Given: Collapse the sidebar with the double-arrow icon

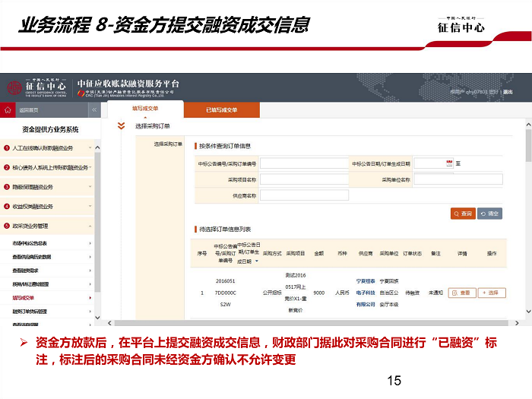Looking at the screenshot, I should point(94,110).
